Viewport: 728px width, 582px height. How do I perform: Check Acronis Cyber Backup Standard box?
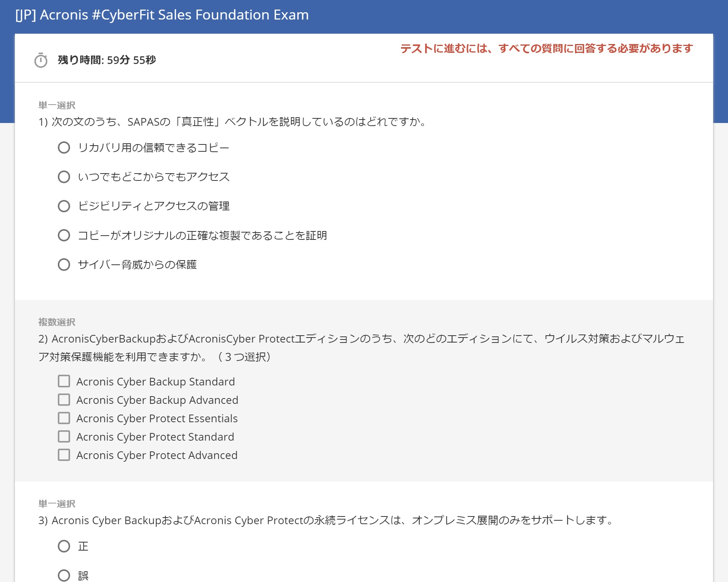64,381
